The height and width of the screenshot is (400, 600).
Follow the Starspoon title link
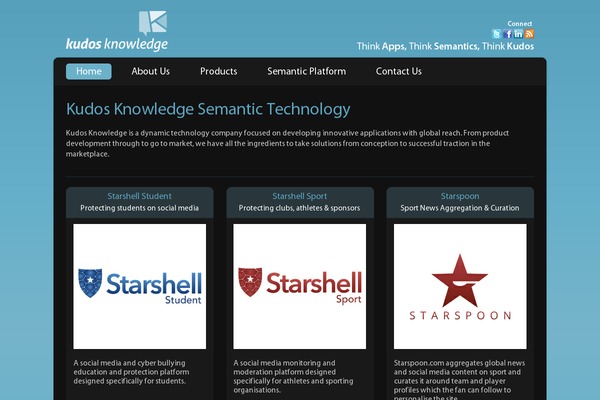(460, 196)
